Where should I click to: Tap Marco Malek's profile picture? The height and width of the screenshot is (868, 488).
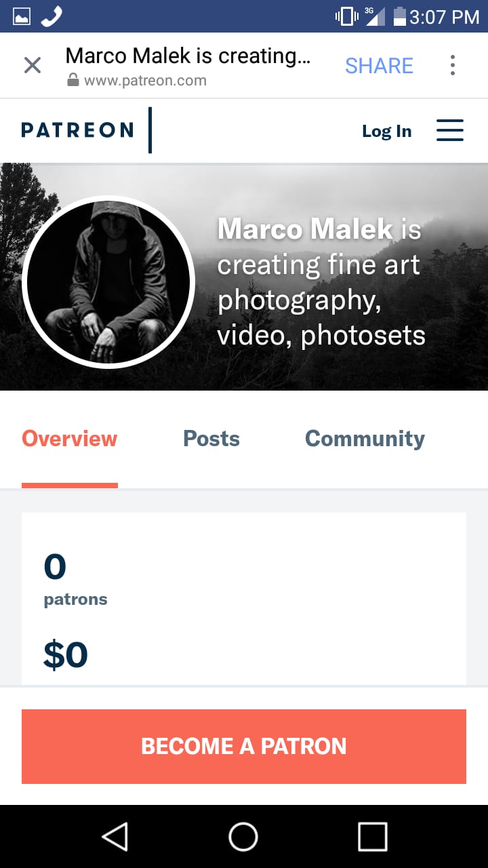click(x=108, y=283)
